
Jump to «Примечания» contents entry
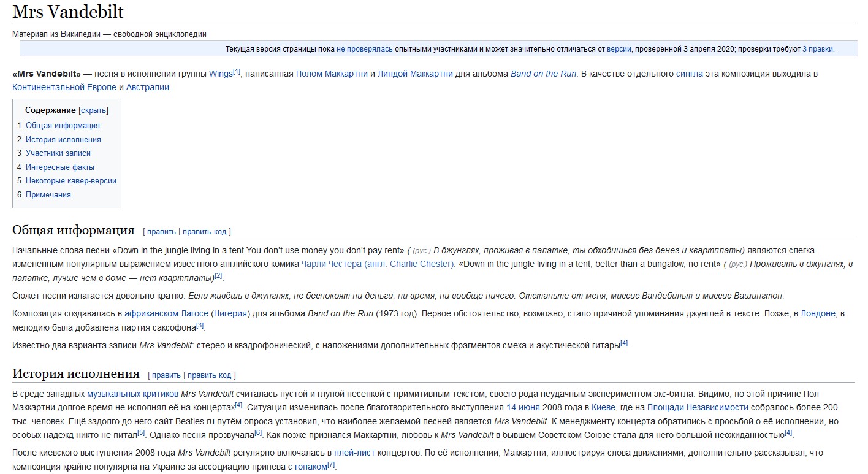click(48, 194)
